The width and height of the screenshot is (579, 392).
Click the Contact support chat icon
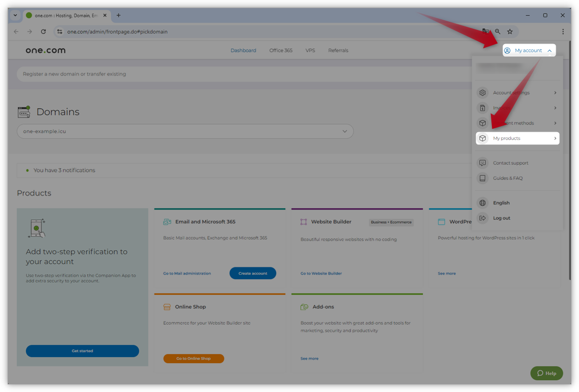coord(483,163)
